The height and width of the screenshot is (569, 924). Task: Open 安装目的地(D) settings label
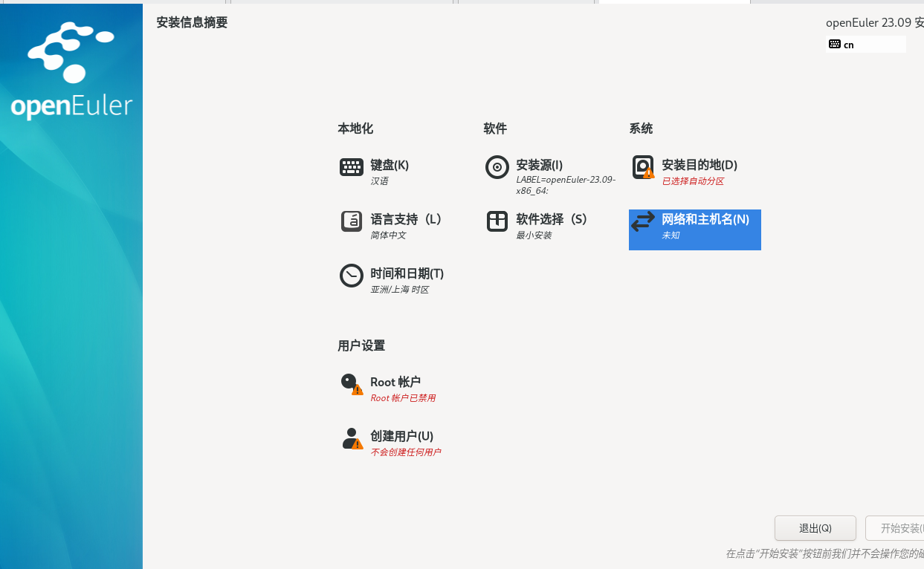[700, 165]
